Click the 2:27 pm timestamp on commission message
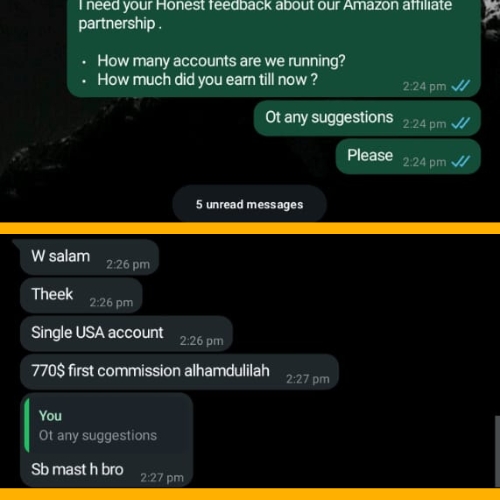 tap(308, 379)
